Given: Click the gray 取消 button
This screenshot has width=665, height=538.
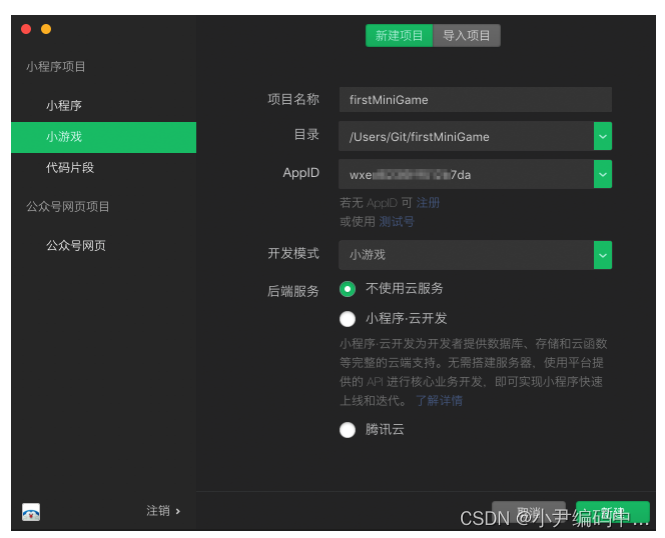Looking at the screenshot, I should pos(528,512).
